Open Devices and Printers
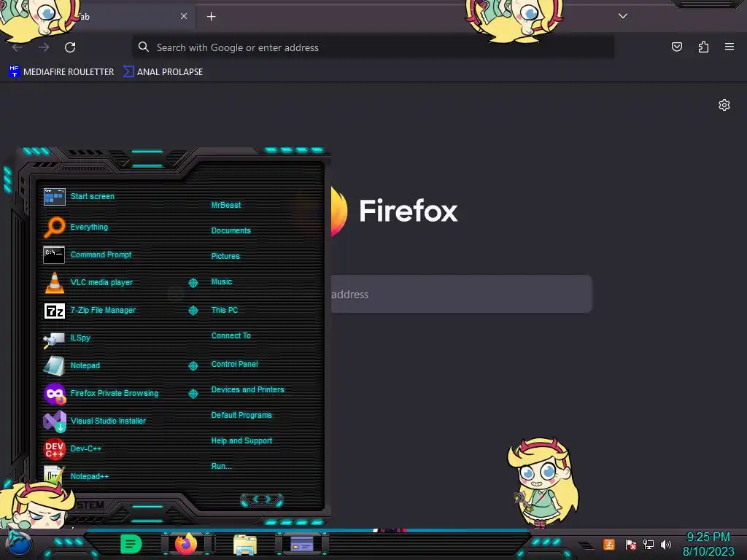The width and height of the screenshot is (747, 560). point(248,389)
